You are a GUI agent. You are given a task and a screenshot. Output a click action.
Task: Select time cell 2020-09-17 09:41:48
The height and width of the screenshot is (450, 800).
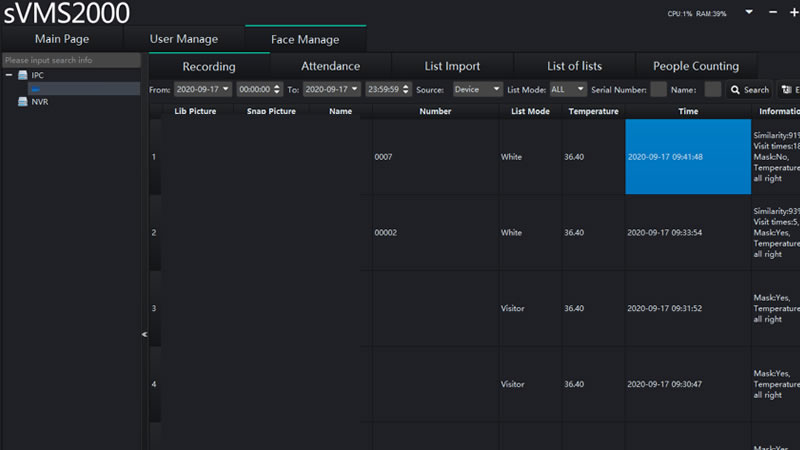688,157
